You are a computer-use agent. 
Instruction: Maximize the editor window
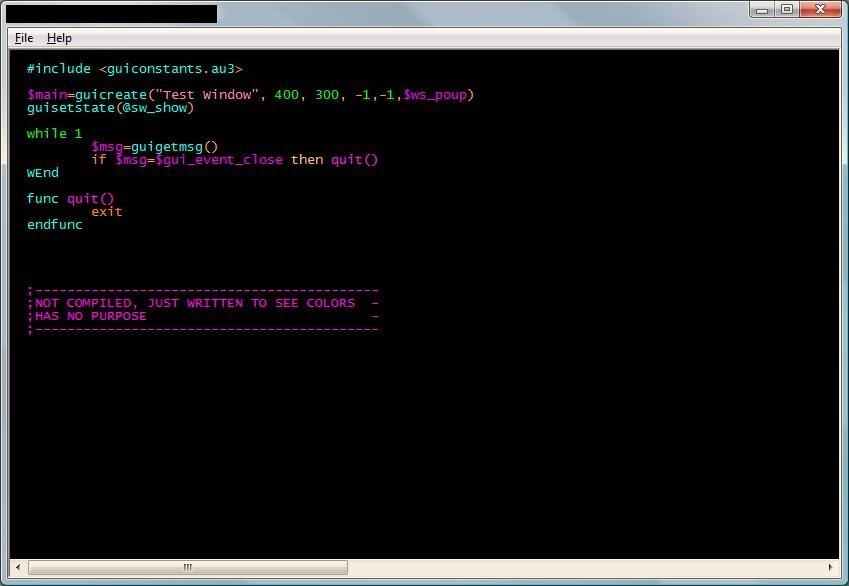787,9
